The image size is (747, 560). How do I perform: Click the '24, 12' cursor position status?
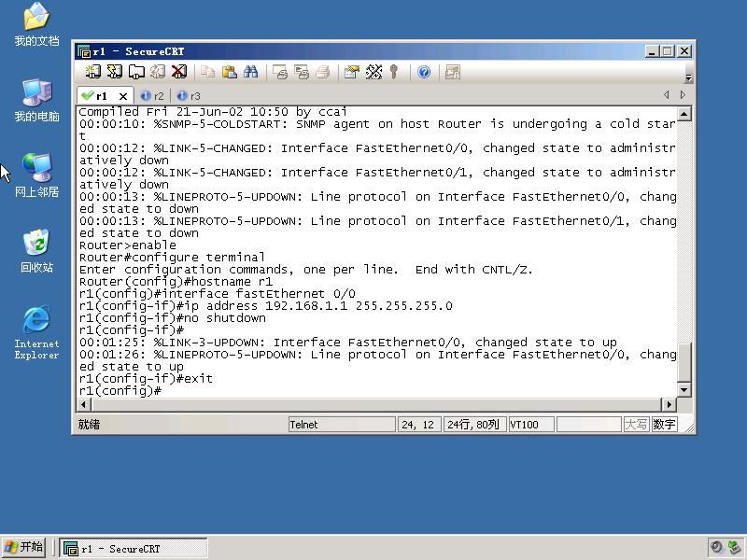tap(417, 425)
